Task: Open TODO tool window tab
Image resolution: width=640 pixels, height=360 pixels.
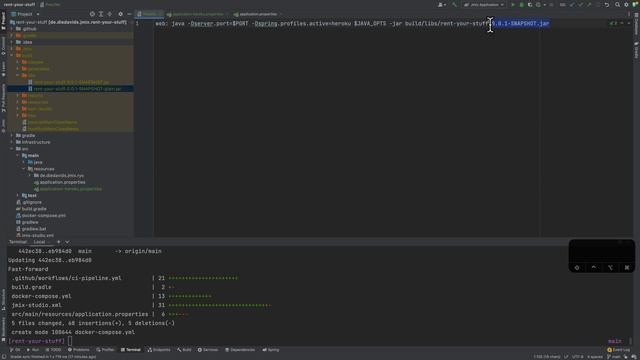Action: [53, 350]
